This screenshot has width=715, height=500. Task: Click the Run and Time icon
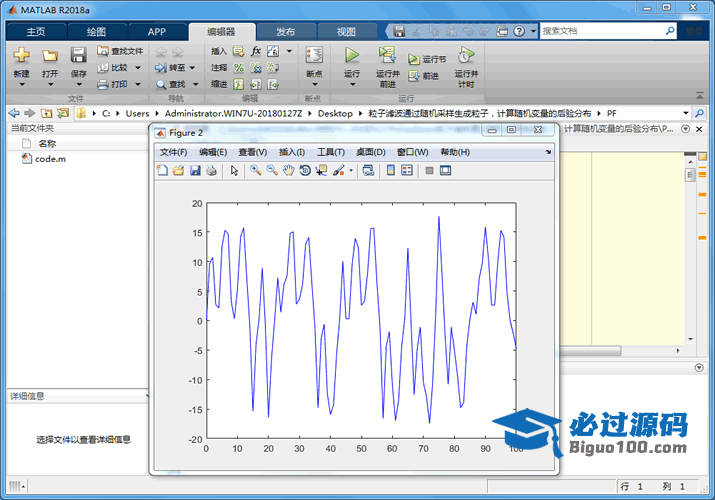(465, 56)
